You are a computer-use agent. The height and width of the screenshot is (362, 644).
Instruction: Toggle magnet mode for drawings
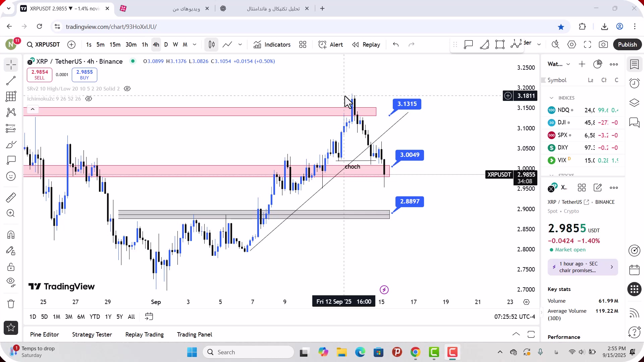(x=11, y=235)
